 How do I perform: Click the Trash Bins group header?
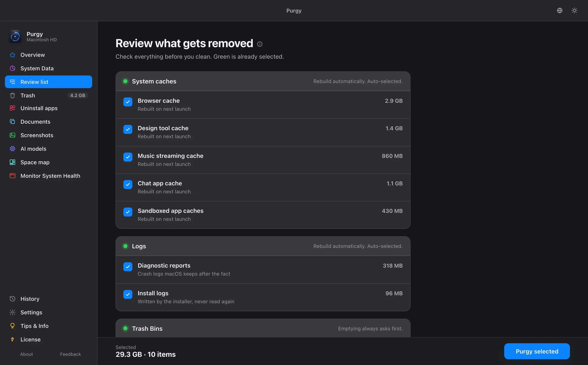tap(263, 328)
